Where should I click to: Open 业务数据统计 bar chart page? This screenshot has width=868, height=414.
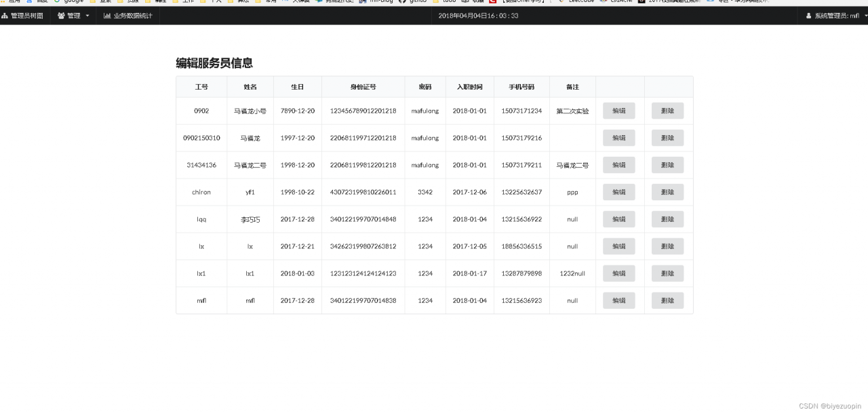click(128, 16)
